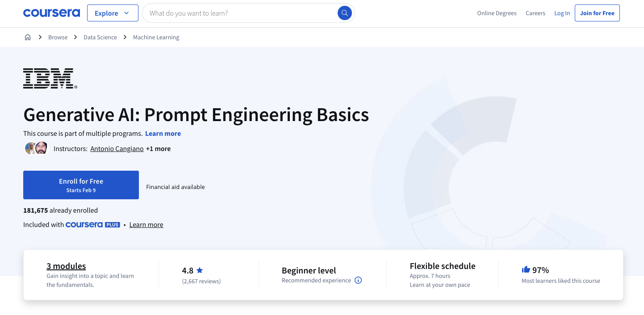Open the 3 modules link
This screenshot has height=315, width=644.
pyautogui.click(x=66, y=266)
